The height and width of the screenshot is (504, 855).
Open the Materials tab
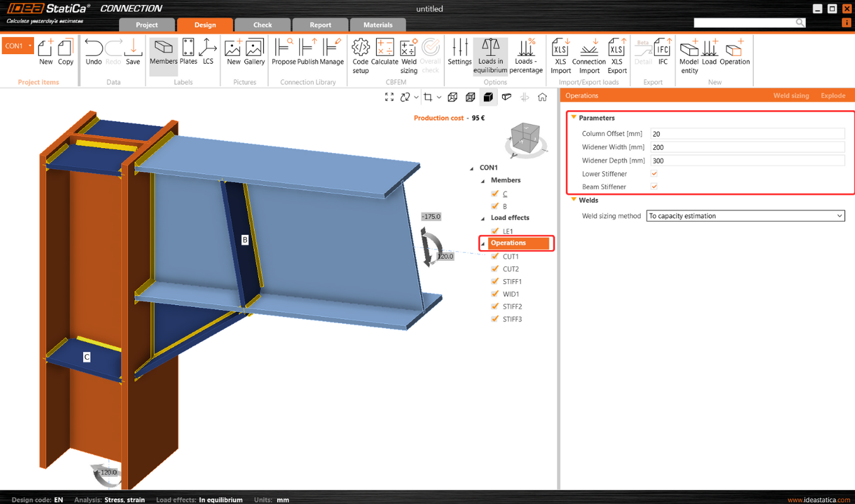(377, 25)
